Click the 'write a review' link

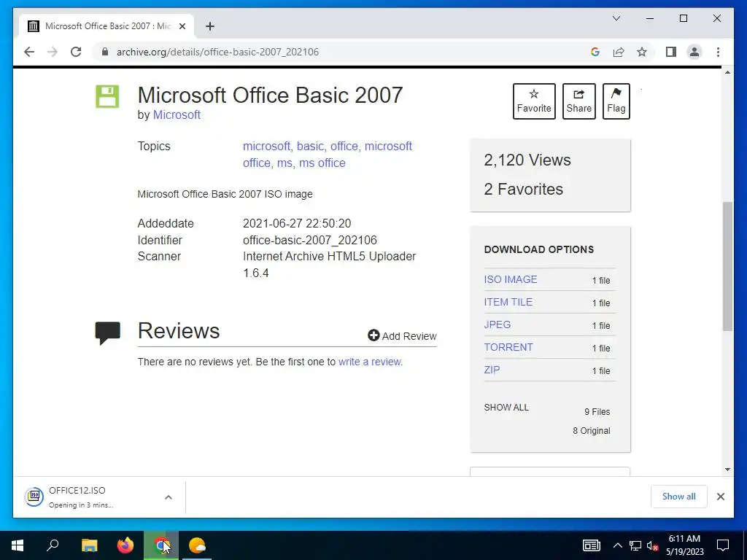pyautogui.click(x=370, y=362)
